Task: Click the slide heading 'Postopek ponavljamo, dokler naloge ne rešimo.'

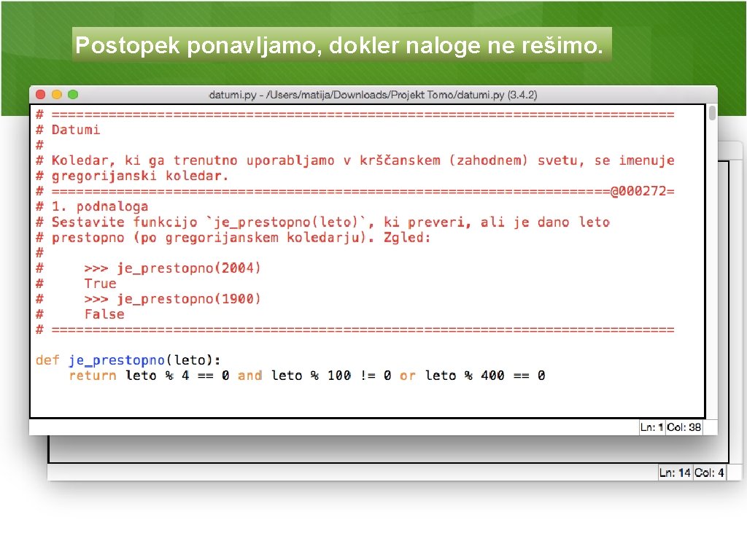Action: point(340,45)
